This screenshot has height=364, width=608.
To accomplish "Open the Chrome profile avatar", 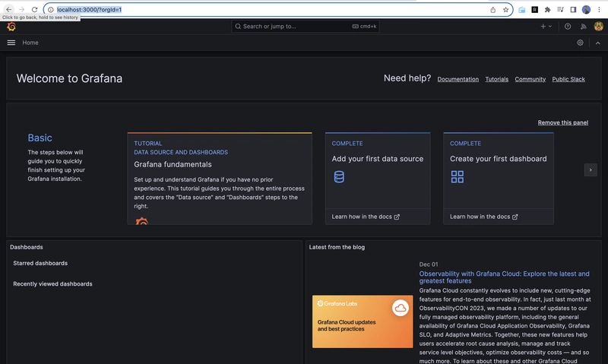I will click(x=586, y=10).
